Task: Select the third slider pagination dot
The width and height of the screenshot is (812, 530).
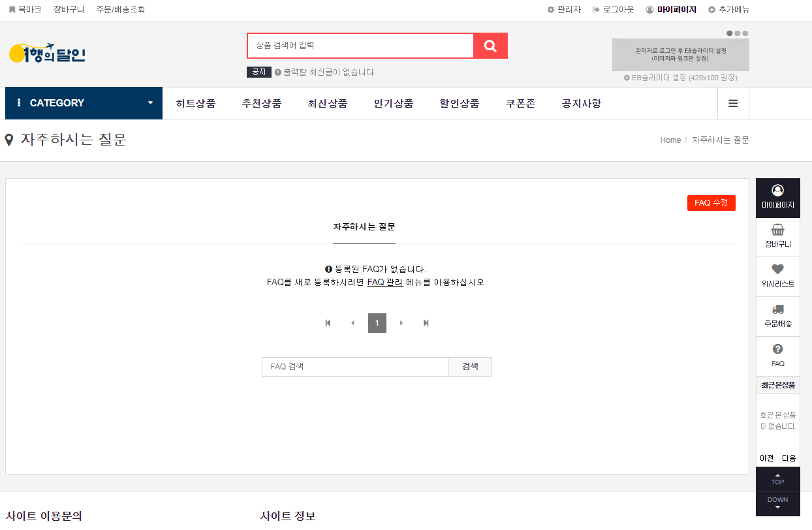Action: coord(745,33)
